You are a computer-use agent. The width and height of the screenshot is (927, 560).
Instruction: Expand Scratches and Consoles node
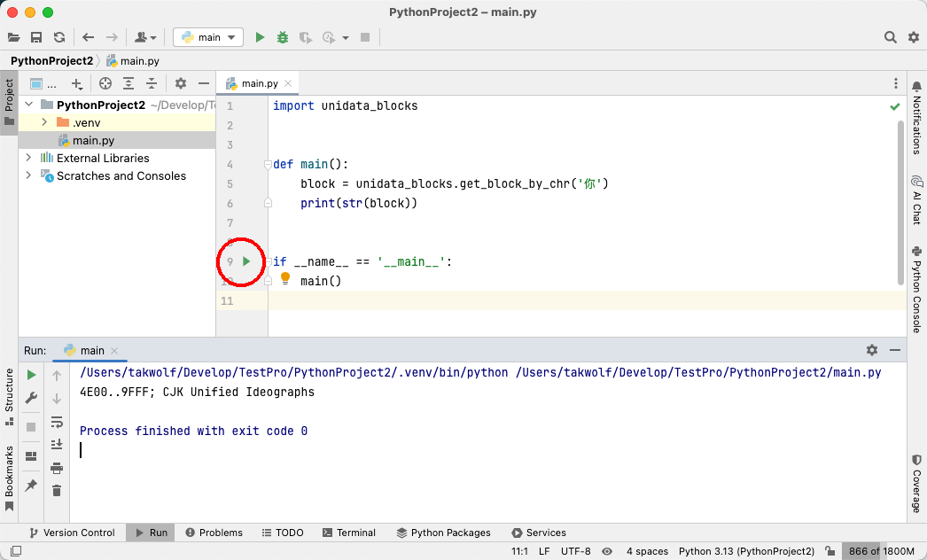[28, 175]
